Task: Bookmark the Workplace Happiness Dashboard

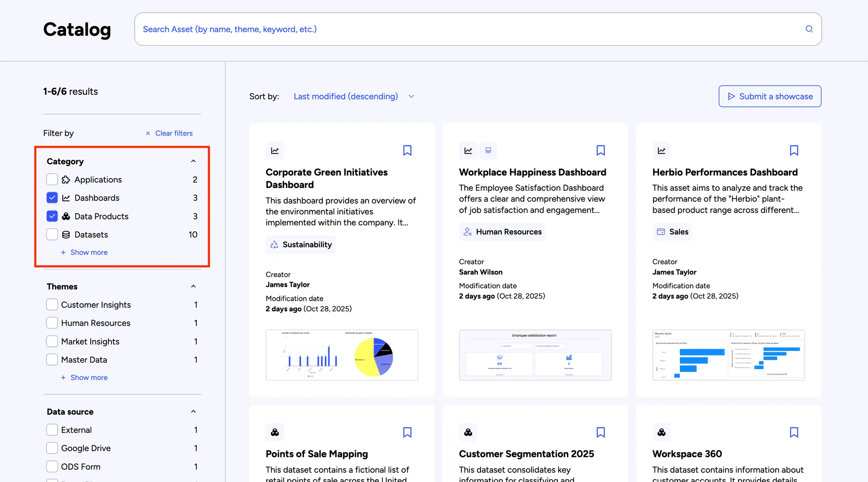Action: coord(600,150)
